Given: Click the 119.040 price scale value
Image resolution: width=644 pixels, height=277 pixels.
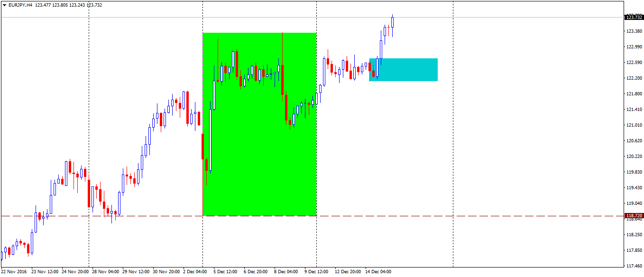Looking at the screenshot, I should pyautogui.click(x=634, y=203).
